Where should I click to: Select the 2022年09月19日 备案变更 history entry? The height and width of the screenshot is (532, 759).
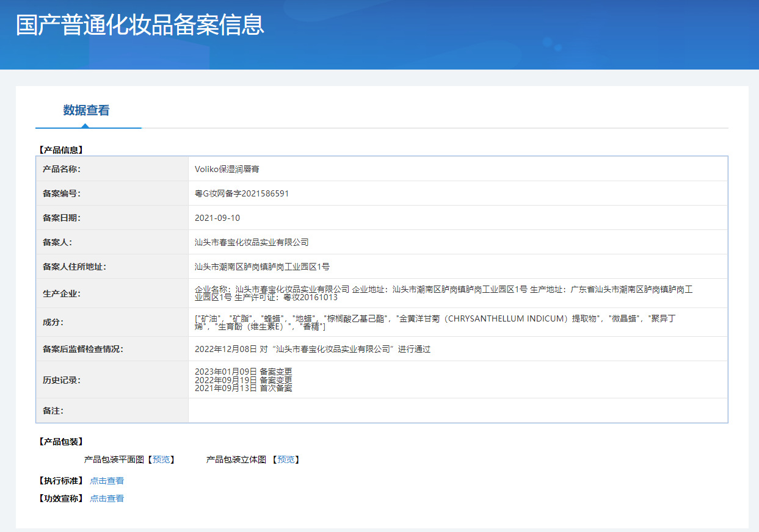click(x=243, y=379)
